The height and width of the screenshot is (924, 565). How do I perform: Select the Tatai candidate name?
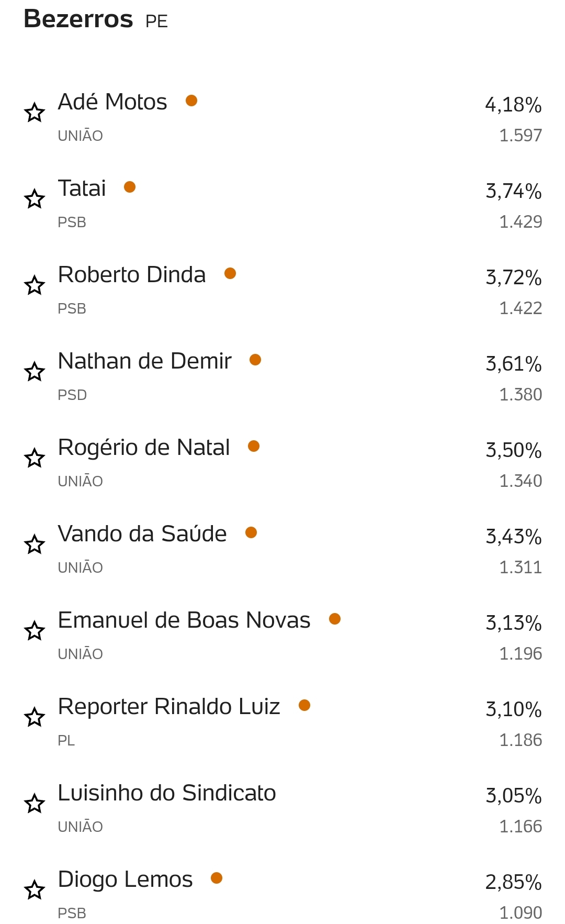[82, 188]
